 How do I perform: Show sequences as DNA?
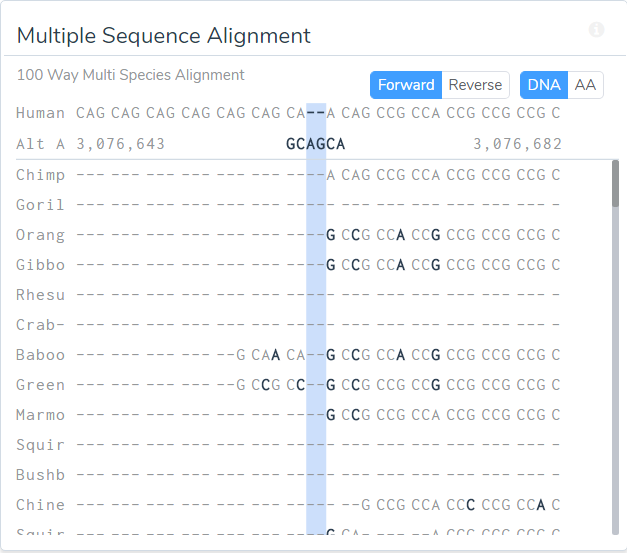tap(544, 85)
